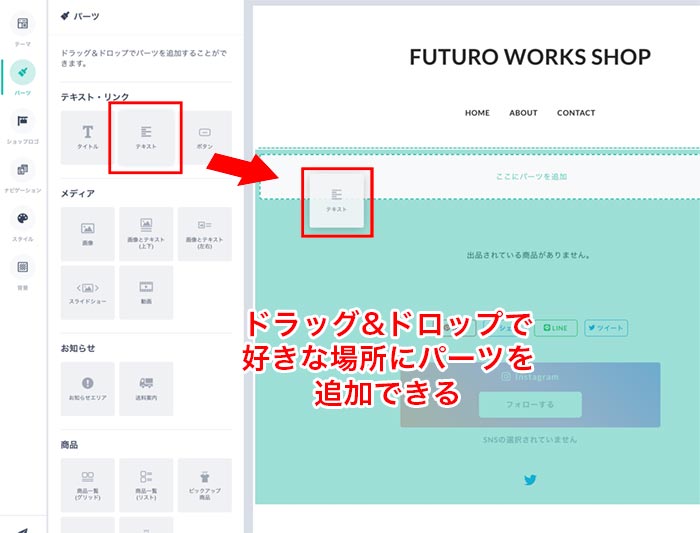Select the 画像とテキスト(左右) part
Screen dimensions: 700x533
click(x=204, y=233)
